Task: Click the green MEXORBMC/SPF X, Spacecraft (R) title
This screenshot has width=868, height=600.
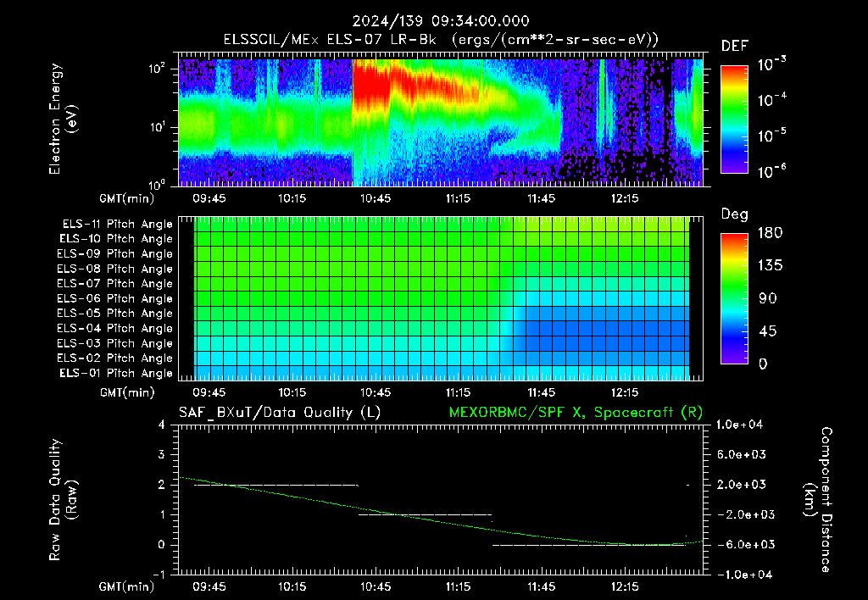Action: point(576,413)
